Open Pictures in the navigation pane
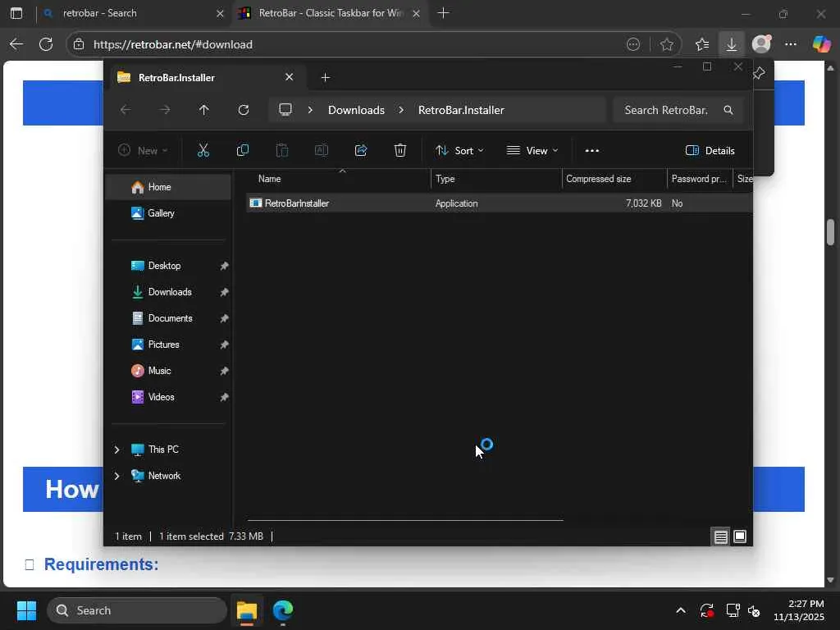 tap(168, 345)
